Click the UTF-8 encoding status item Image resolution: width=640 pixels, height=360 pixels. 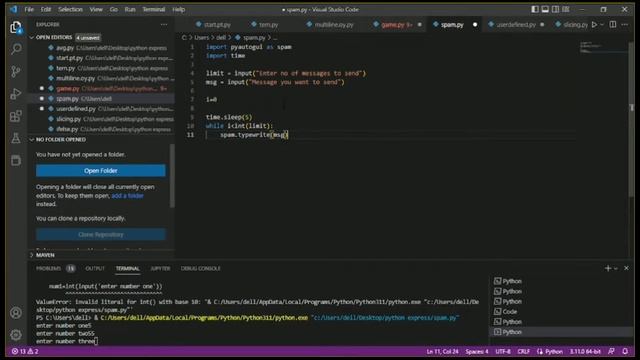click(503, 351)
